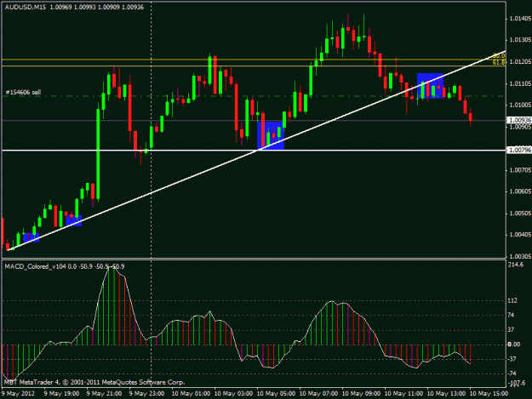
Task: Click the vertical dotted line at 9 May 23:00
Action: pyautogui.click(x=151, y=197)
